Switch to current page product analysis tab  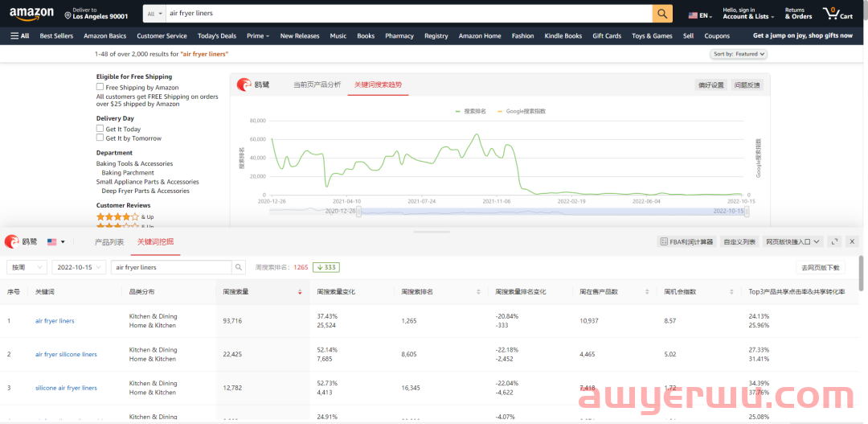coord(317,84)
